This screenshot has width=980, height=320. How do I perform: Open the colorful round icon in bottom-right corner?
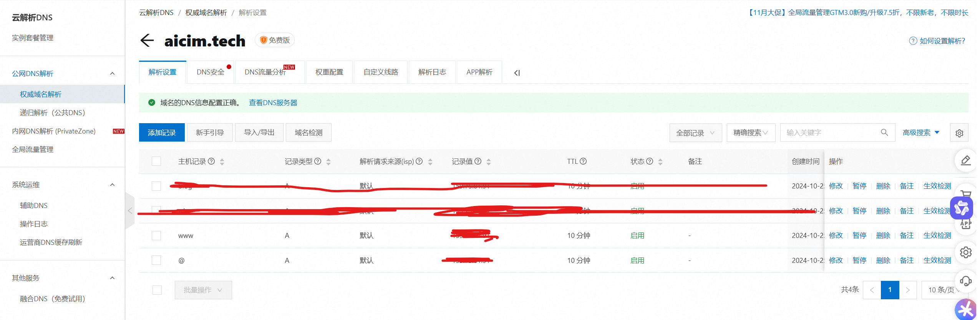(966, 309)
